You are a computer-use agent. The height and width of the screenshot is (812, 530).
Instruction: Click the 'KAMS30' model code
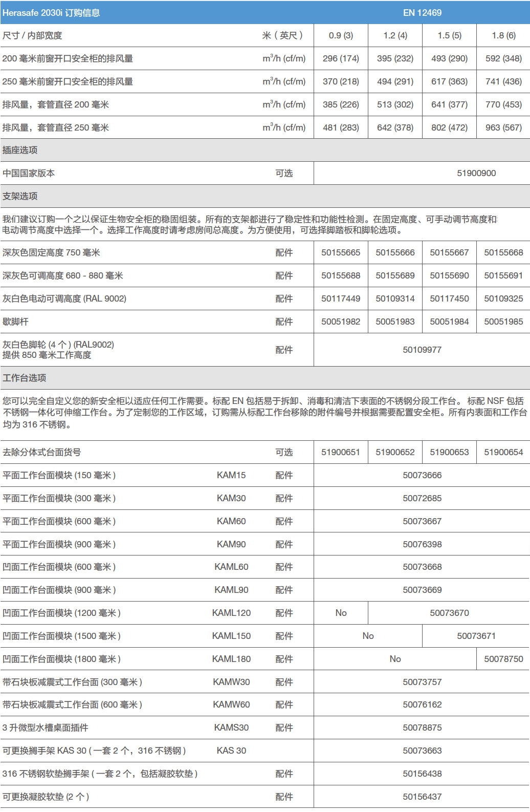(231, 728)
